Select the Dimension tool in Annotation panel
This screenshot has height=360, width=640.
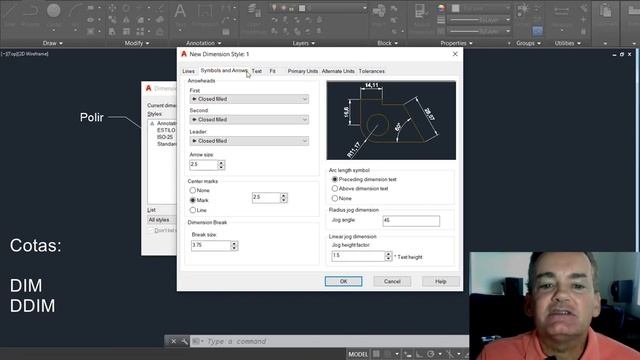(204, 11)
